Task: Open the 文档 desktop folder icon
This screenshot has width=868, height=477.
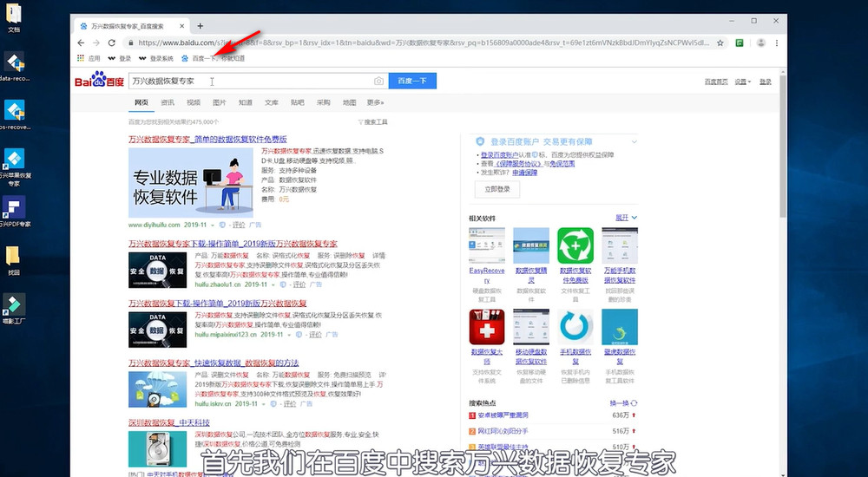Action: click(14, 17)
